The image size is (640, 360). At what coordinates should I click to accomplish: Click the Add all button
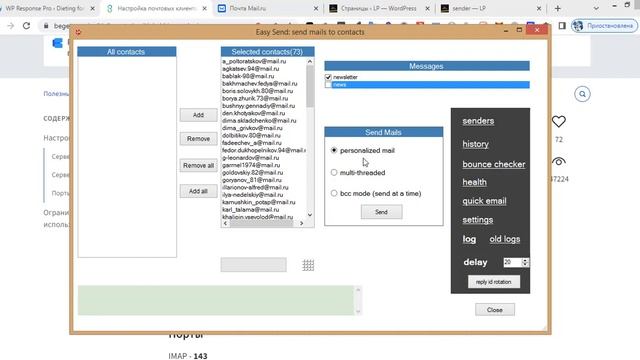pyautogui.click(x=198, y=191)
